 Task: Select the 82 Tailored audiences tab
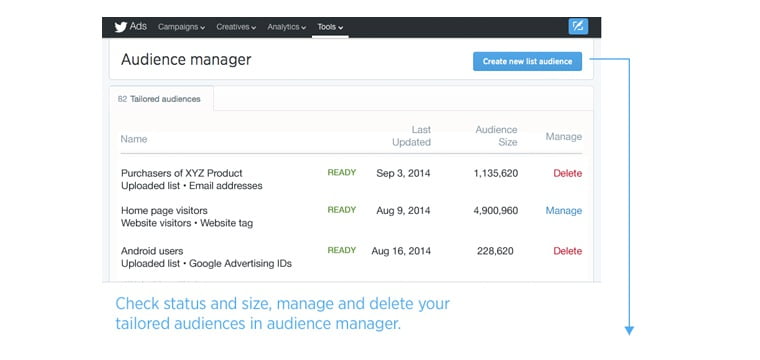tap(161, 99)
